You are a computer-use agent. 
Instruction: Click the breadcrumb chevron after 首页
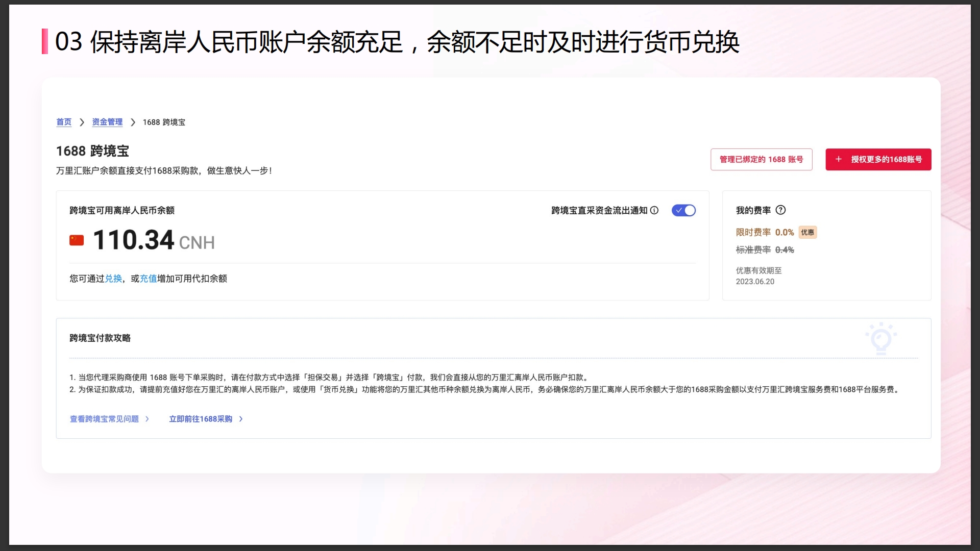click(x=82, y=122)
